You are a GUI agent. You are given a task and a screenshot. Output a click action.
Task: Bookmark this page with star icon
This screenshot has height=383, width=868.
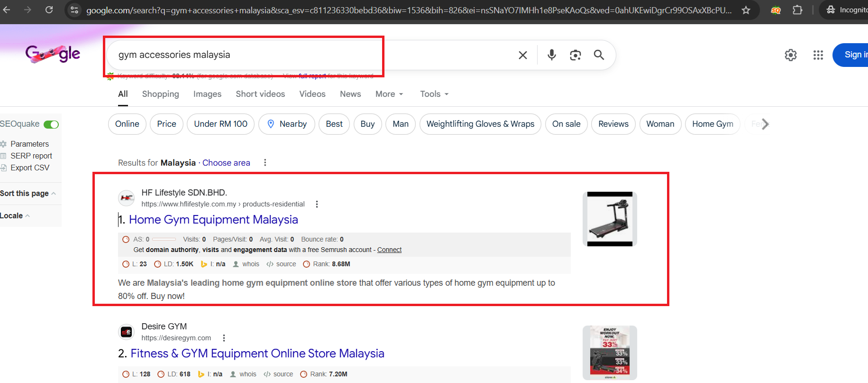[746, 10]
